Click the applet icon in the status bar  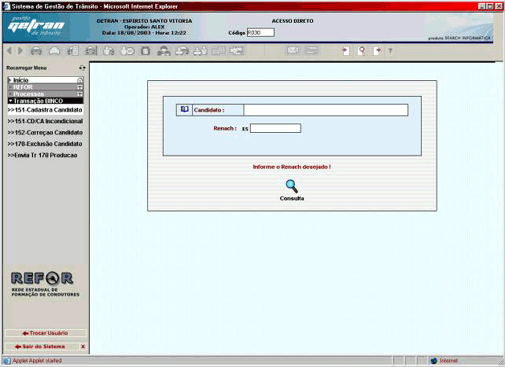click(7, 361)
